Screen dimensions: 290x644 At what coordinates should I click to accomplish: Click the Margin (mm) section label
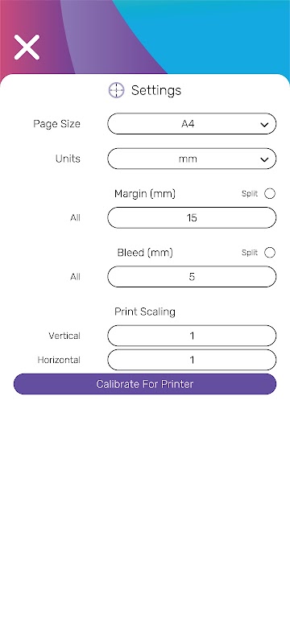145,194
